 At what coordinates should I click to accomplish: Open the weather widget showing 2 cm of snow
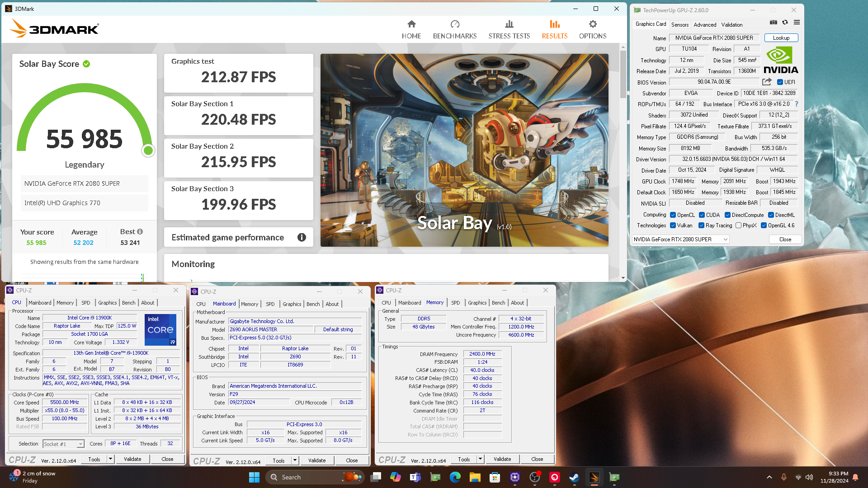[33, 477]
